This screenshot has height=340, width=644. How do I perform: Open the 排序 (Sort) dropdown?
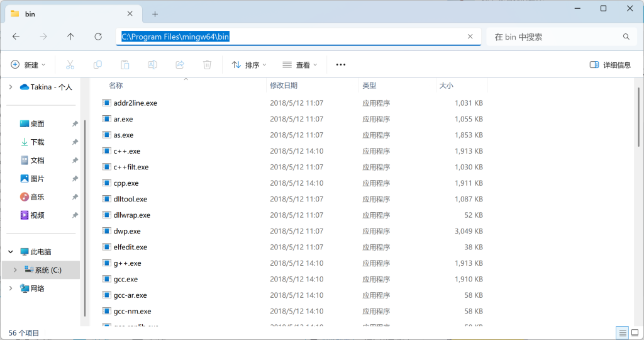point(249,65)
